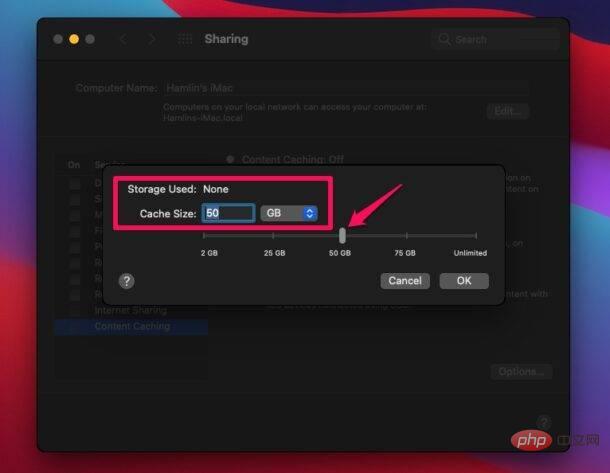Select Content Caching in the service list
The width and height of the screenshot is (610, 473).
point(132,326)
